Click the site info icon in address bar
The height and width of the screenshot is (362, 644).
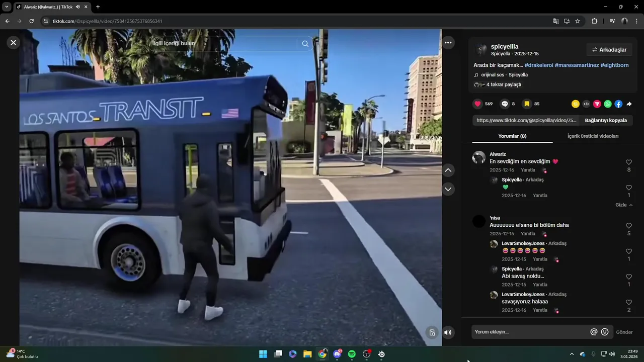point(46,21)
